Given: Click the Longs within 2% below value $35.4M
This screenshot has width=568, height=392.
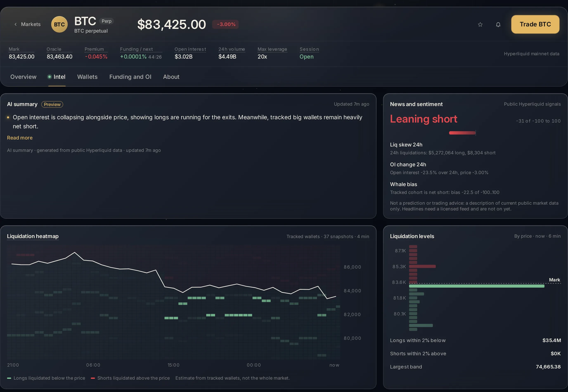Looking at the screenshot, I should pos(551,340).
